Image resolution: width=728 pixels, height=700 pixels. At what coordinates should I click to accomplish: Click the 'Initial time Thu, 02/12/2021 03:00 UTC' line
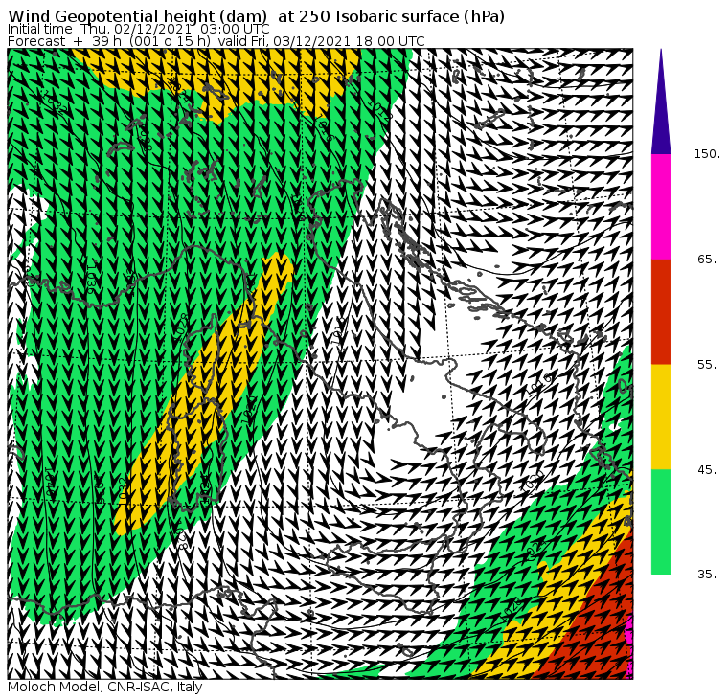138,29
